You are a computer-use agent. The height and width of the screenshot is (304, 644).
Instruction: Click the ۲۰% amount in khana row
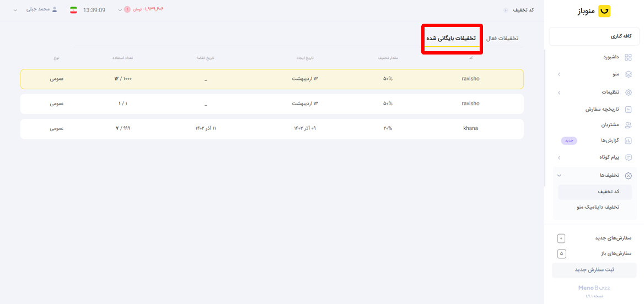[x=388, y=128]
